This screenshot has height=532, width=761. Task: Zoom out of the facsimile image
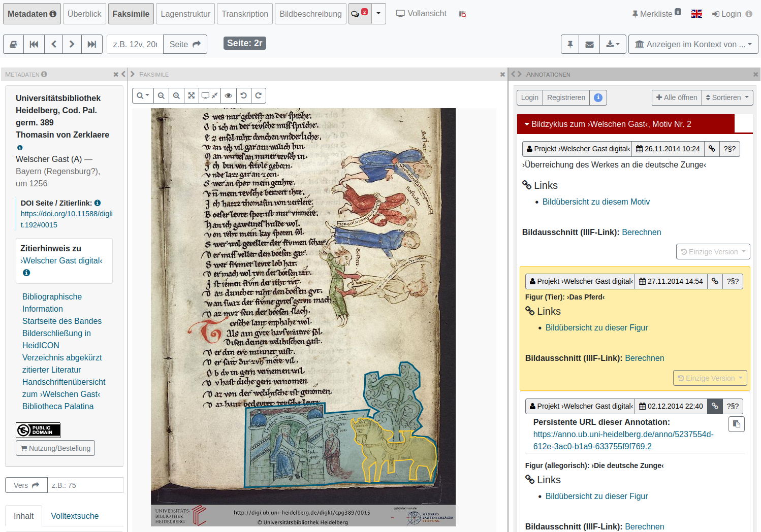tap(161, 95)
